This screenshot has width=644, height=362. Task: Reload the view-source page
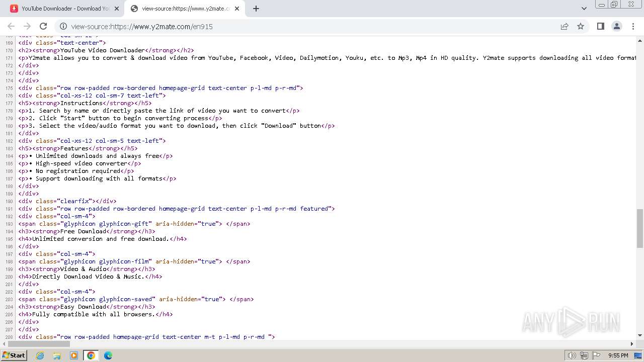[x=43, y=26]
